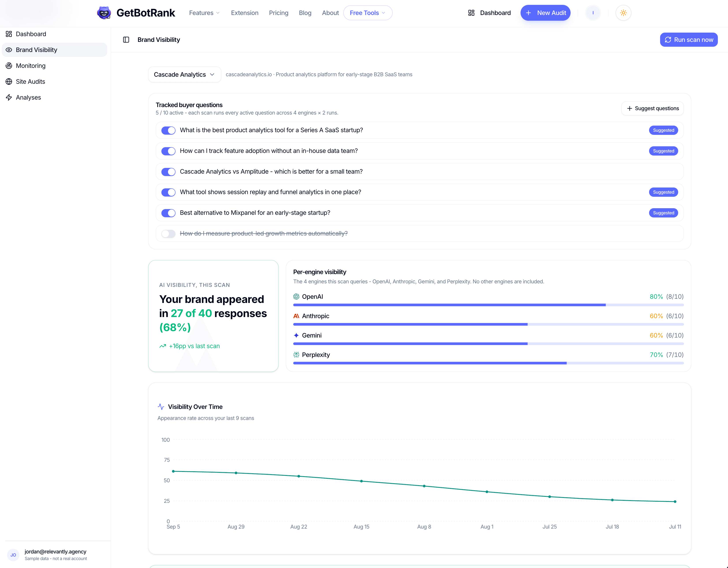Open the About page

pyautogui.click(x=330, y=13)
